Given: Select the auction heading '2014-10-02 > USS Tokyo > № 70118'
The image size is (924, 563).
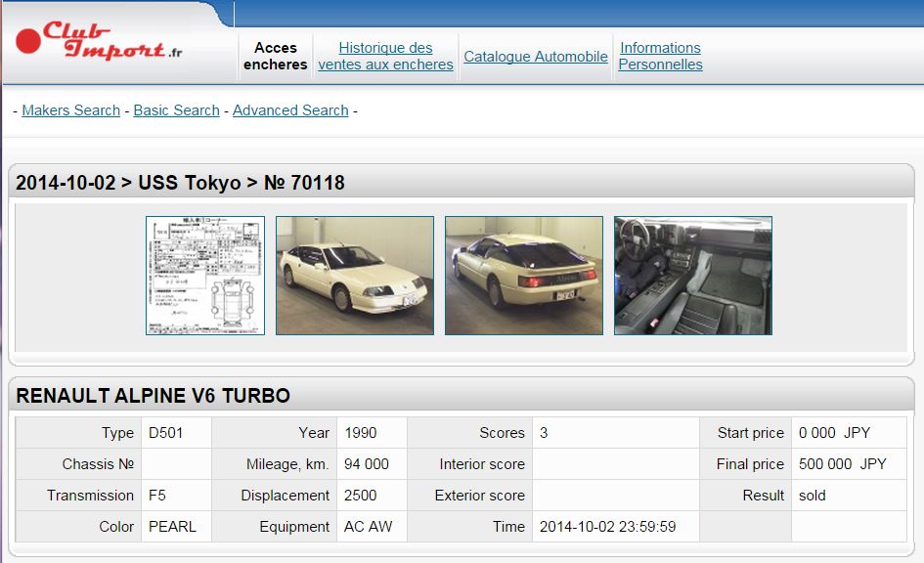Looking at the screenshot, I should (x=180, y=183).
